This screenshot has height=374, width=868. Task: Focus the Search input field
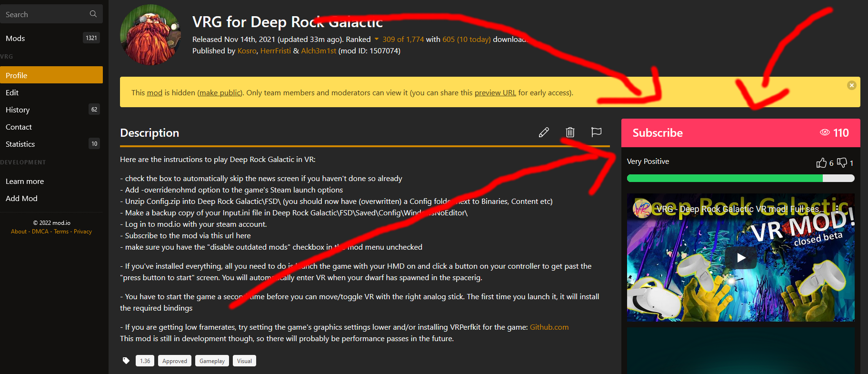[51, 14]
